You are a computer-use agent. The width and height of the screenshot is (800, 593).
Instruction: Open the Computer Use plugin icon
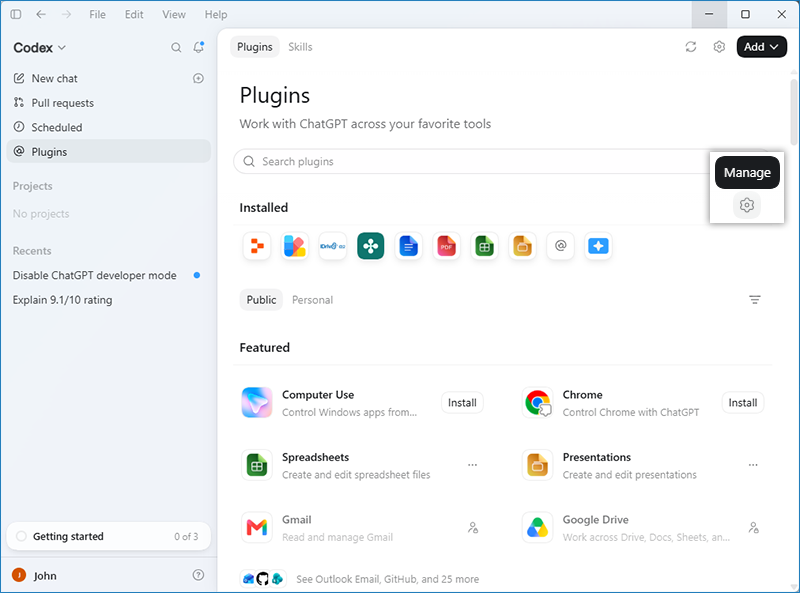[257, 403]
